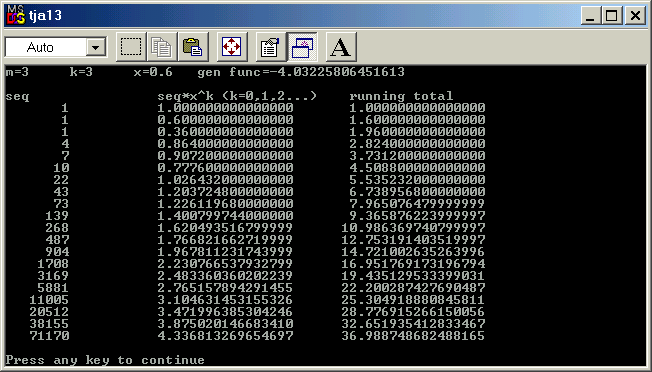Click the value 2.230766537932799
The height and width of the screenshot is (372, 652).
tap(225, 264)
